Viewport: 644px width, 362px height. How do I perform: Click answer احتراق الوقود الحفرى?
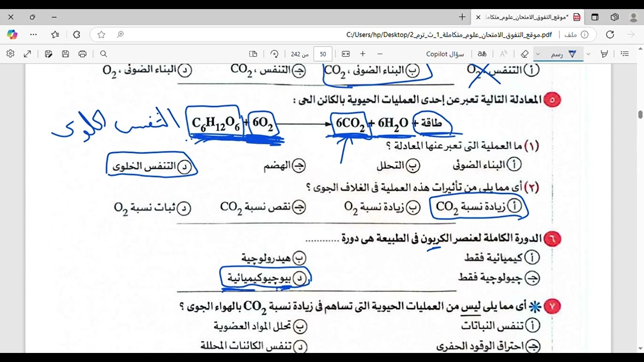point(488,346)
